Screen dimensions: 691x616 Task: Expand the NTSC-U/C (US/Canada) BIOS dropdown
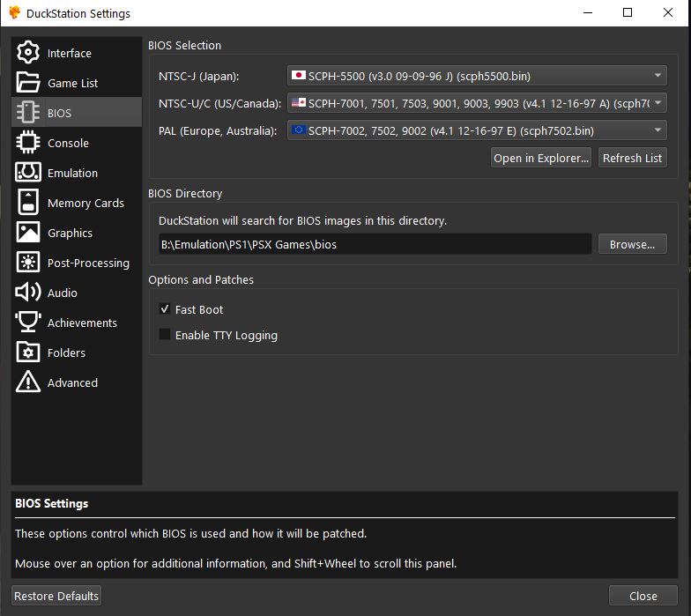477,103
